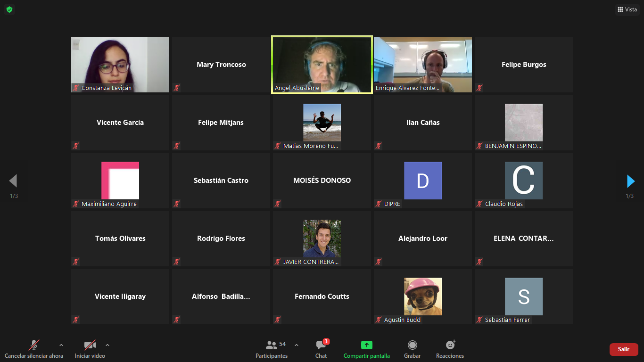Open the Reacciones emoji menu

450,349
